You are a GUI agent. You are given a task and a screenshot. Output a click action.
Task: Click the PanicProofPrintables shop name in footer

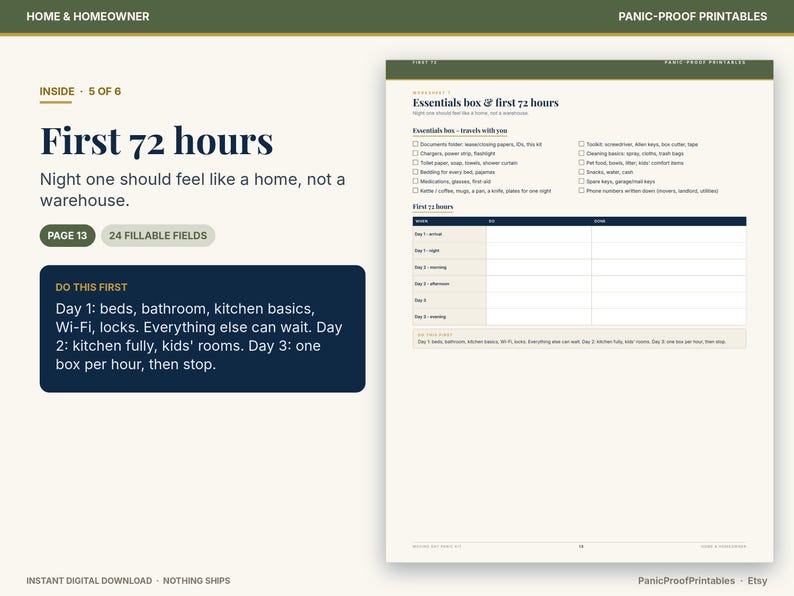tap(686, 581)
